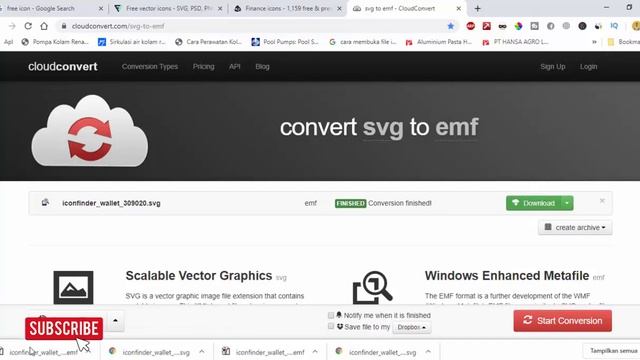Open the Dropbox storage dropdown
The width and height of the screenshot is (640, 360).
pos(411,327)
